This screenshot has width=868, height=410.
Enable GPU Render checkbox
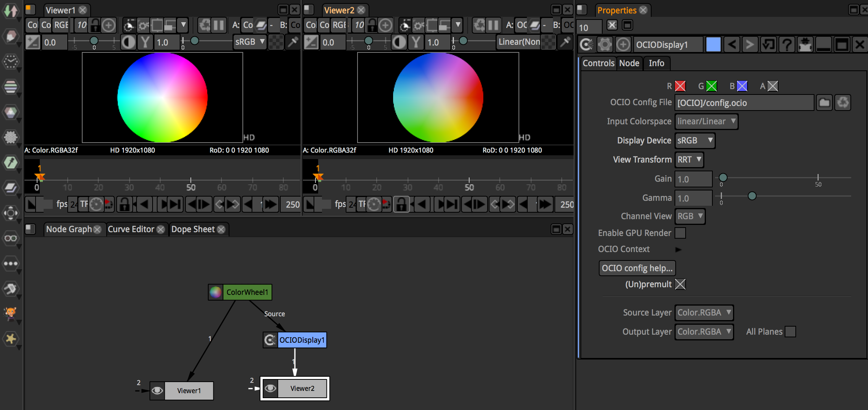pos(680,233)
